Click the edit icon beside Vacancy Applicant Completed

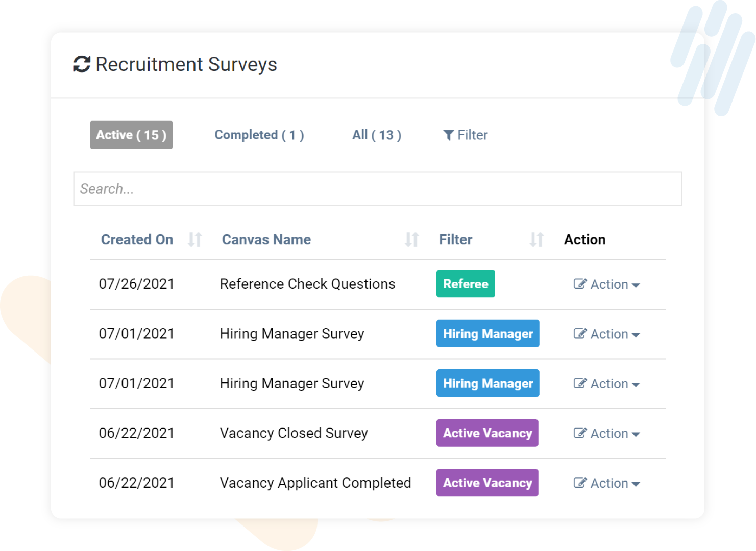coord(580,483)
